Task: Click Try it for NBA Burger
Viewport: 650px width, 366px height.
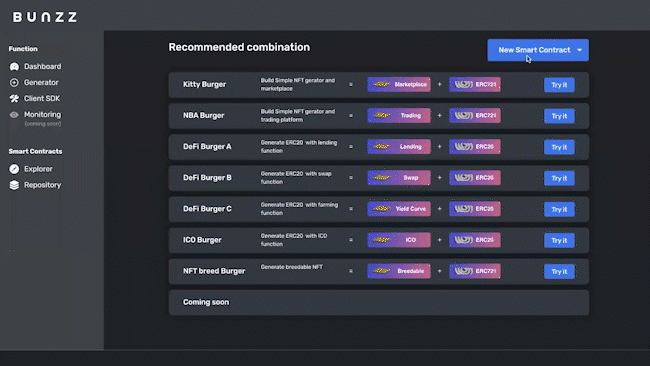Action: click(x=559, y=116)
